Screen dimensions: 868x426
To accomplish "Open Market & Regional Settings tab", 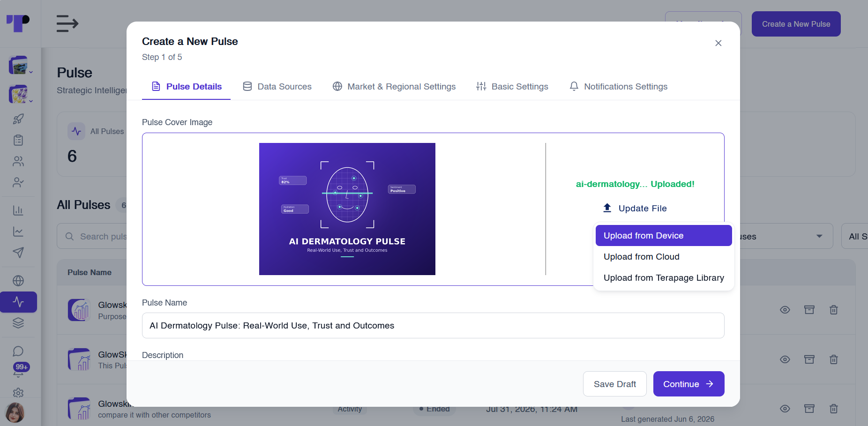I will [x=394, y=87].
